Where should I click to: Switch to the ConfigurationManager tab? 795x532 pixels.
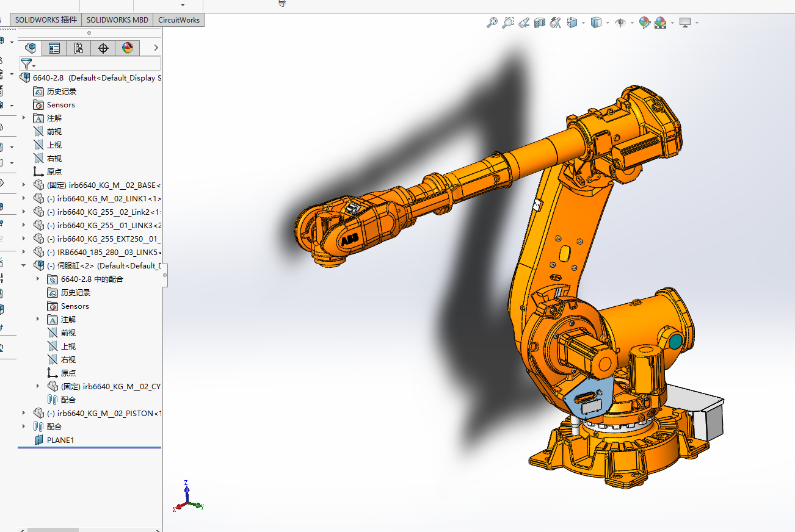(79, 48)
